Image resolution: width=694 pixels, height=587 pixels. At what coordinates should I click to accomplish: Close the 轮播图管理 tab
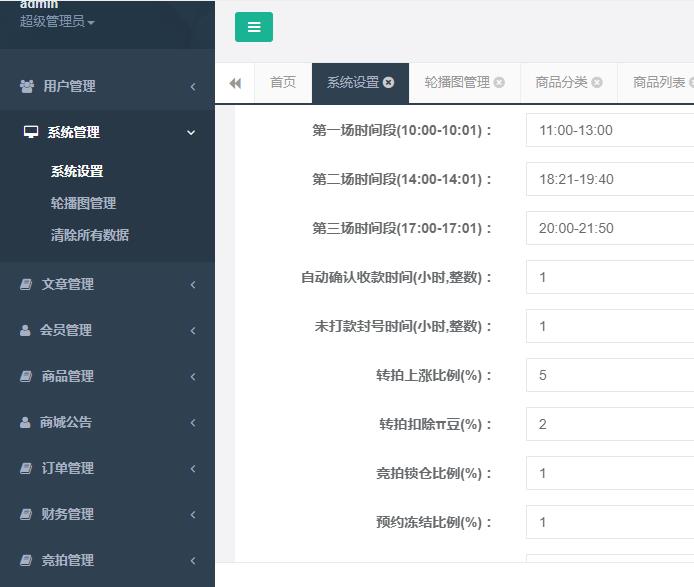[499, 83]
